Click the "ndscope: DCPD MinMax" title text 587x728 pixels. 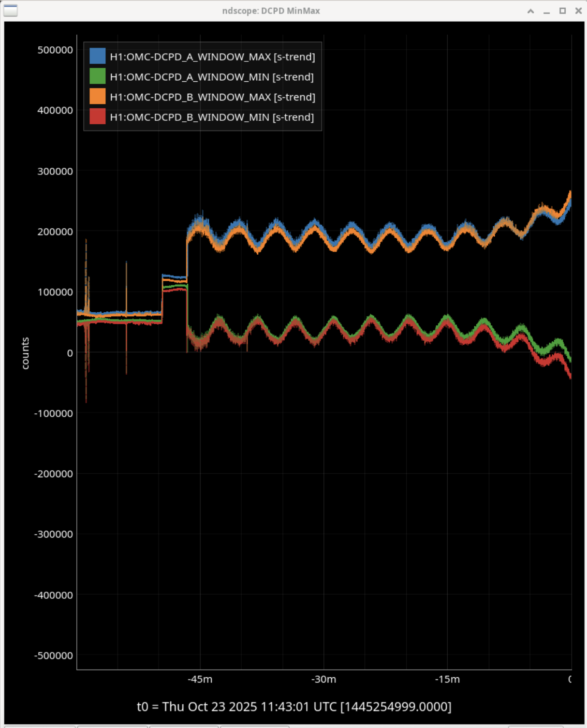point(271,11)
